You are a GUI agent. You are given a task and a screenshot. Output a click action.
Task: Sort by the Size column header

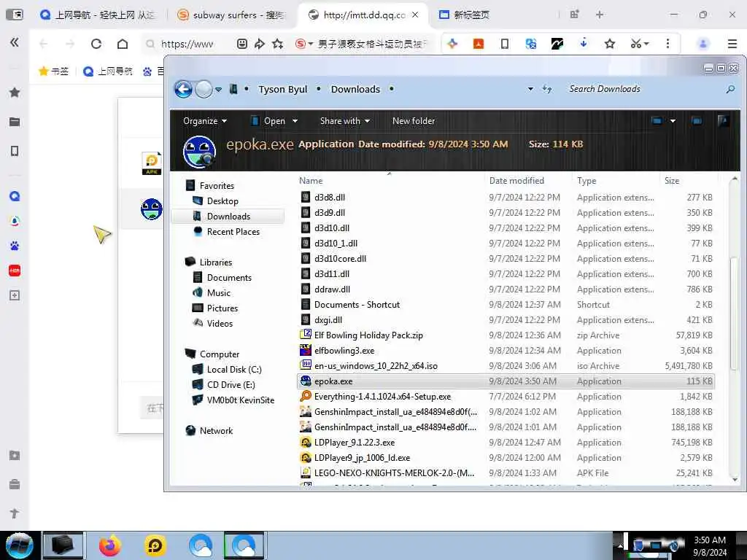pyautogui.click(x=672, y=181)
